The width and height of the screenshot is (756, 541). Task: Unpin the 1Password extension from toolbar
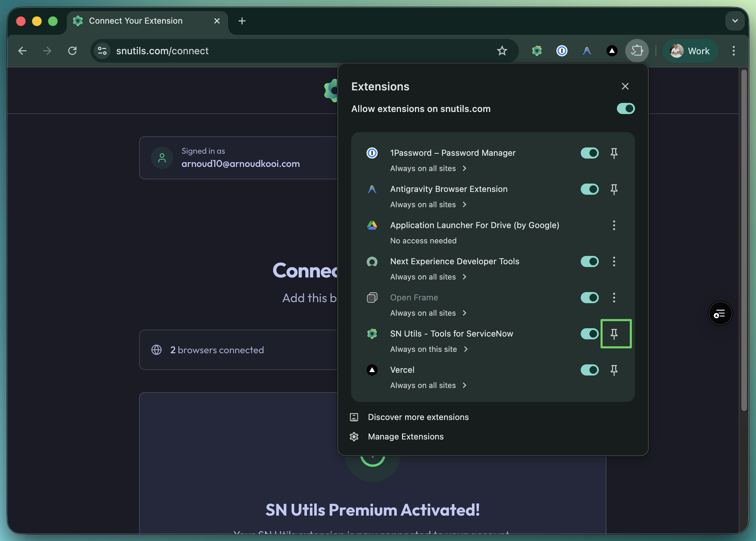click(x=614, y=153)
